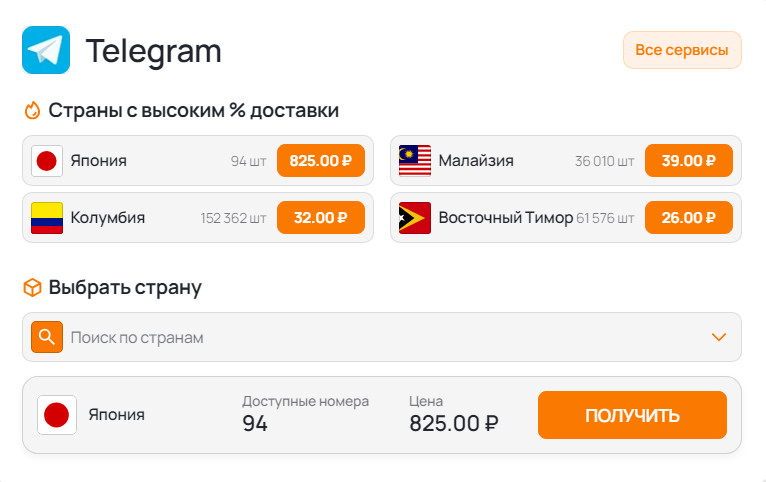The width and height of the screenshot is (766, 482).
Task: Click the Telegram paper plane logo
Action: (46, 50)
